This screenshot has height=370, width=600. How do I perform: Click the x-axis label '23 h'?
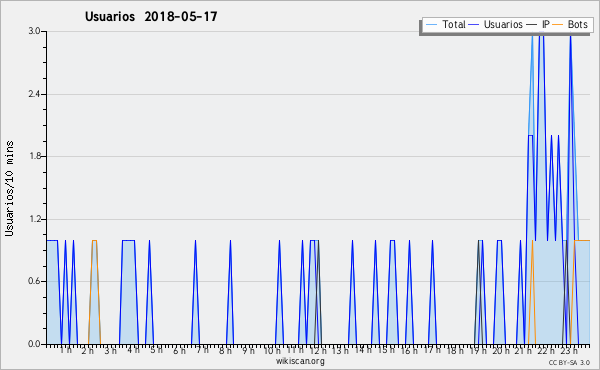click(x=569, y=350)
